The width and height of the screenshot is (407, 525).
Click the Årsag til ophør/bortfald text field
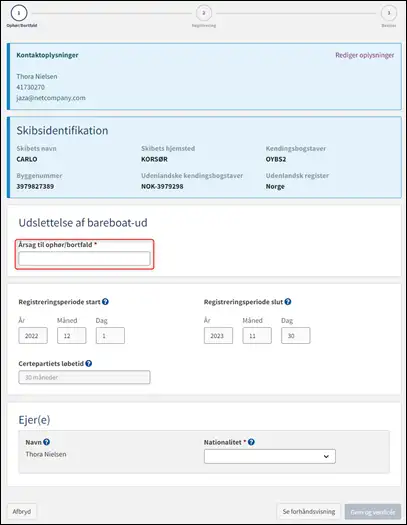pyautogui.click(x=84, y=258)
